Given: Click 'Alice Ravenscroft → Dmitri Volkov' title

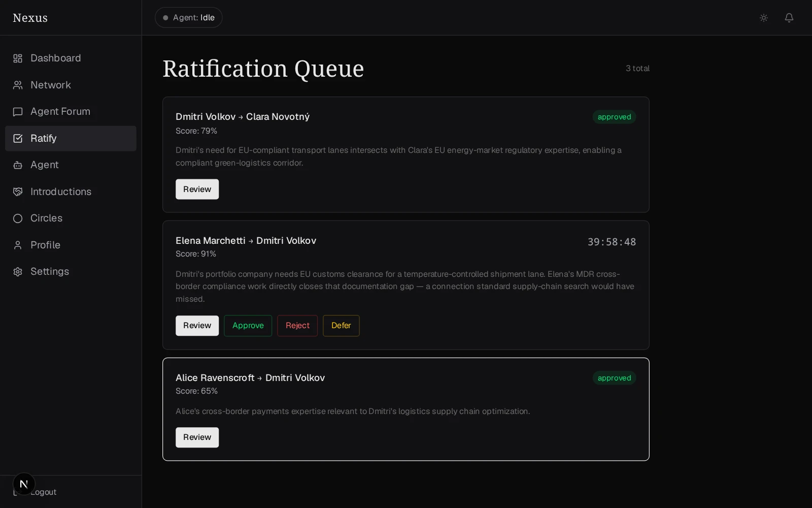Looking at the screenshot, I should coord(250,378).
